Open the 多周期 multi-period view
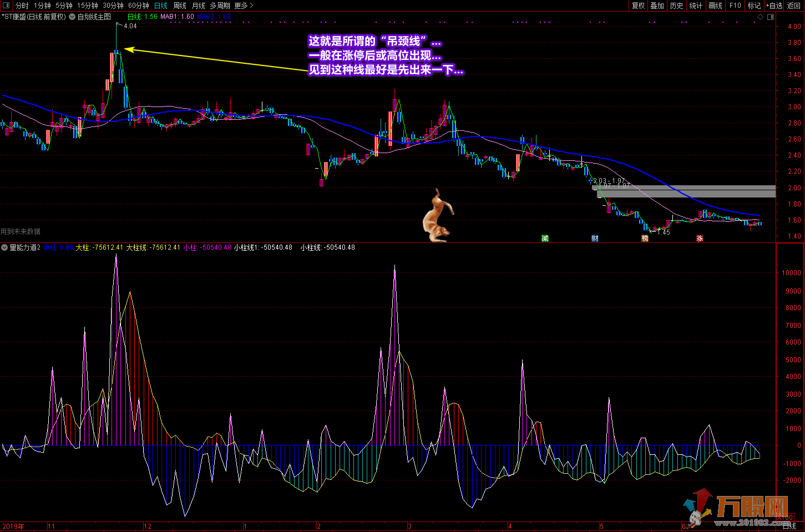This screenshot has width=805, height=532. [x=220, y=6]
